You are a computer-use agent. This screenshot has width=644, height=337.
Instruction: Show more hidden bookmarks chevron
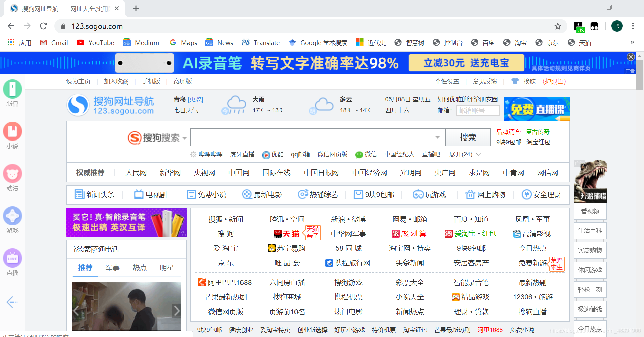tap(632, 42)
